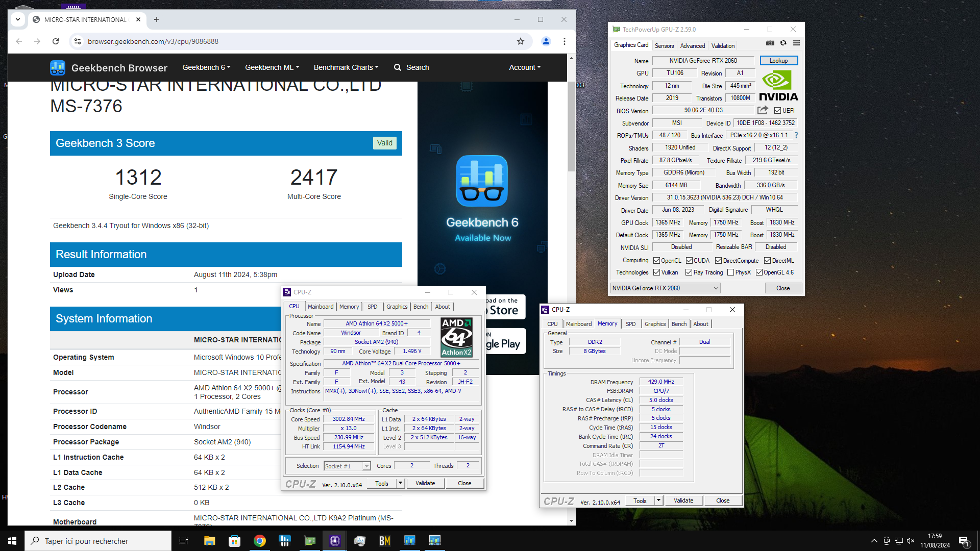This screenshot has width=980, height=551.
Task: Open the Chrome three-dot menu
Action: click(x=565, y=41)
